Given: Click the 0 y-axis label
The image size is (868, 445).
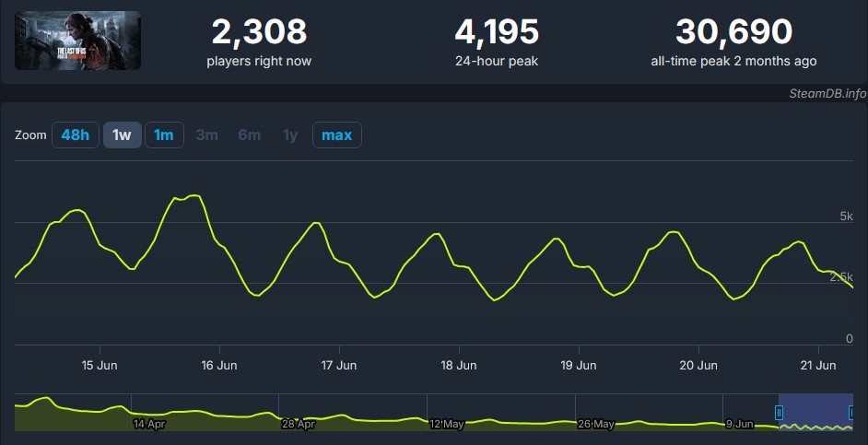Looking at the screenshot, I should click(850, 339).
